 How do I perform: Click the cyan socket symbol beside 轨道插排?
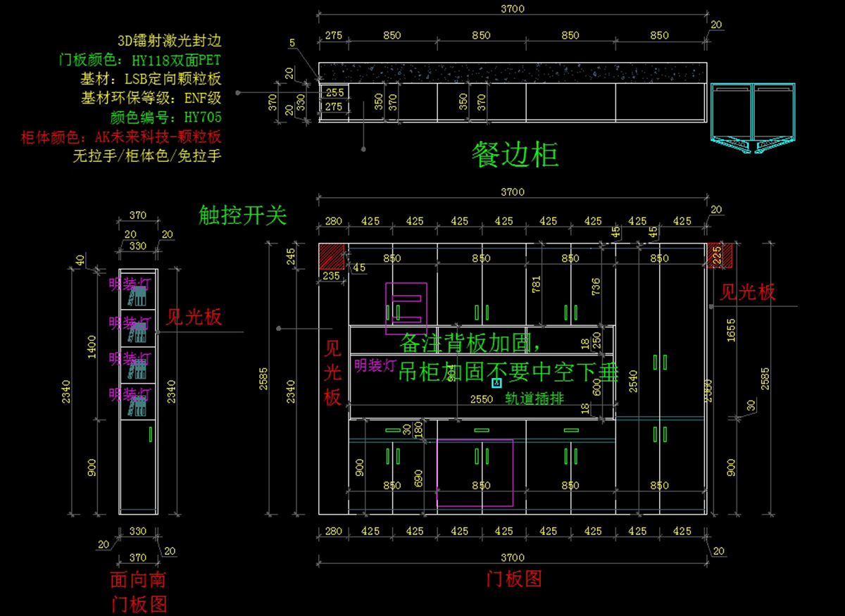(x=496, y=383)
